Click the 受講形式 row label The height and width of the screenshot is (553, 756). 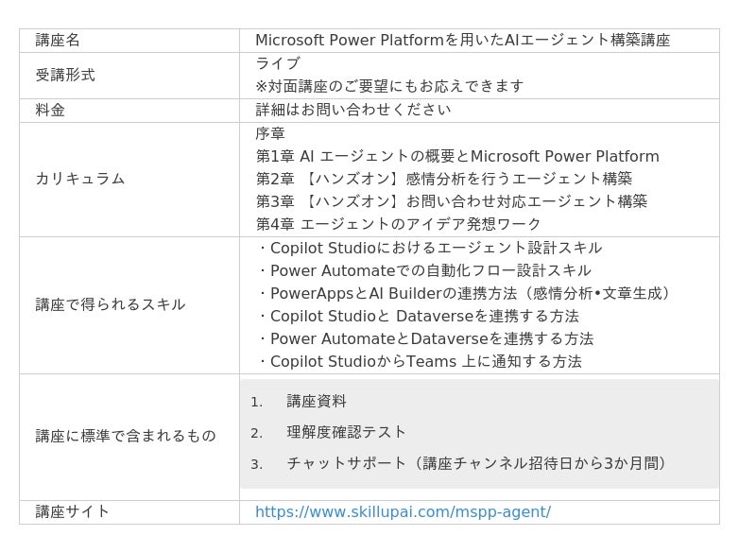(x=65, y=75)
